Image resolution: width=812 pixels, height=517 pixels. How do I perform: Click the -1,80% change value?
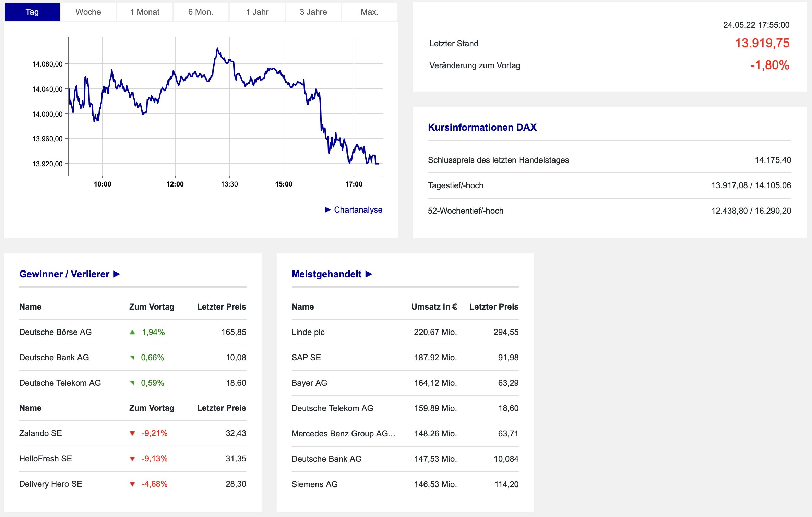point(770,65)
